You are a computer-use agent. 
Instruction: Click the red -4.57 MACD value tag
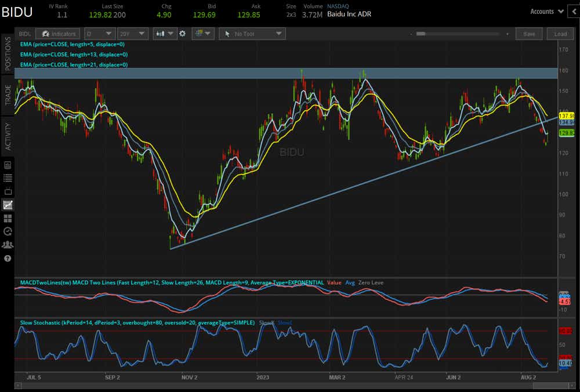[x=565, y=302]
